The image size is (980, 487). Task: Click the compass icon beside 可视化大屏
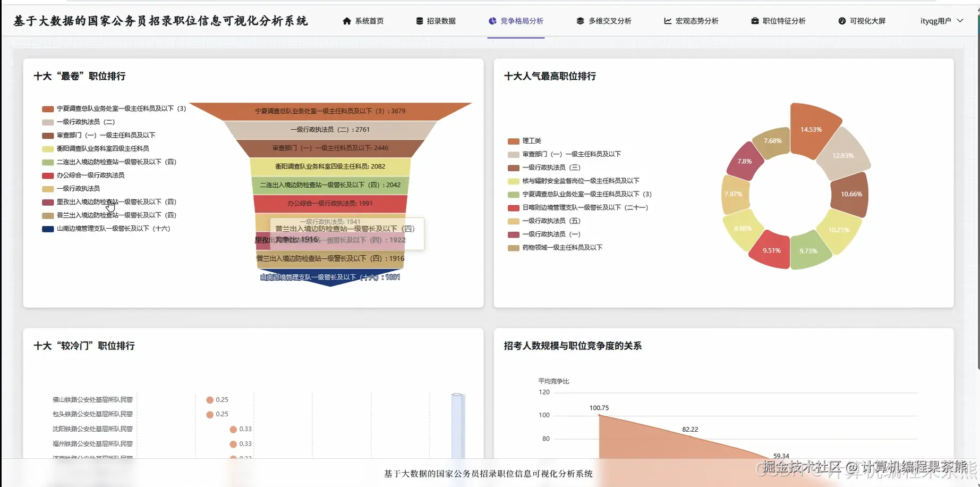tap(841, 21)
